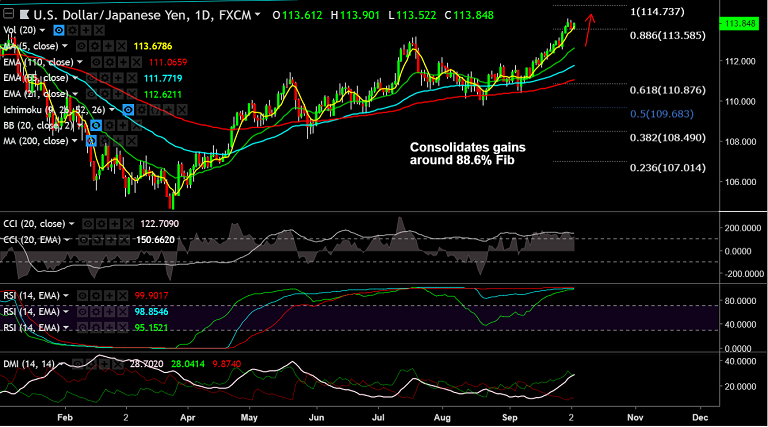Remove RSI row showing 98.8546 with X
The height and width of the screenshot is (427, 768).
(x=122, y=312)
